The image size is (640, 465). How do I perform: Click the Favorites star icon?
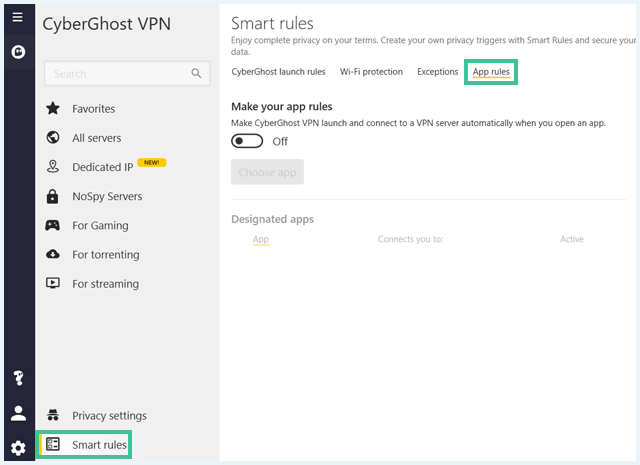click(53, 109)
